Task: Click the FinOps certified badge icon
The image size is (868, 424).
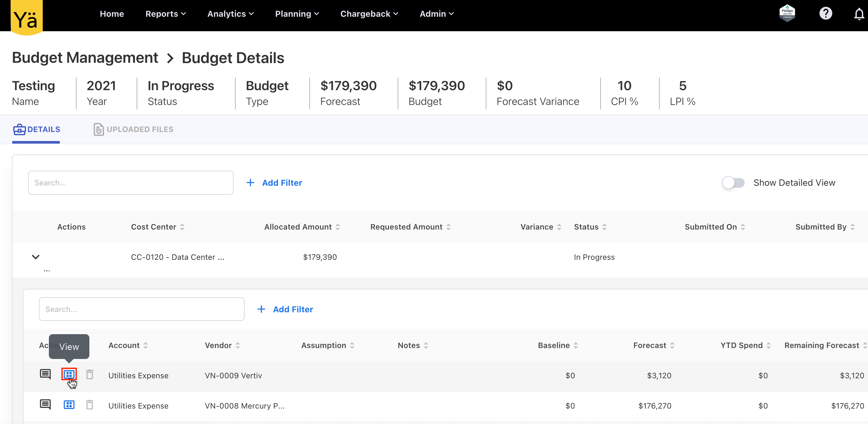Action: [x=787, y=14]
